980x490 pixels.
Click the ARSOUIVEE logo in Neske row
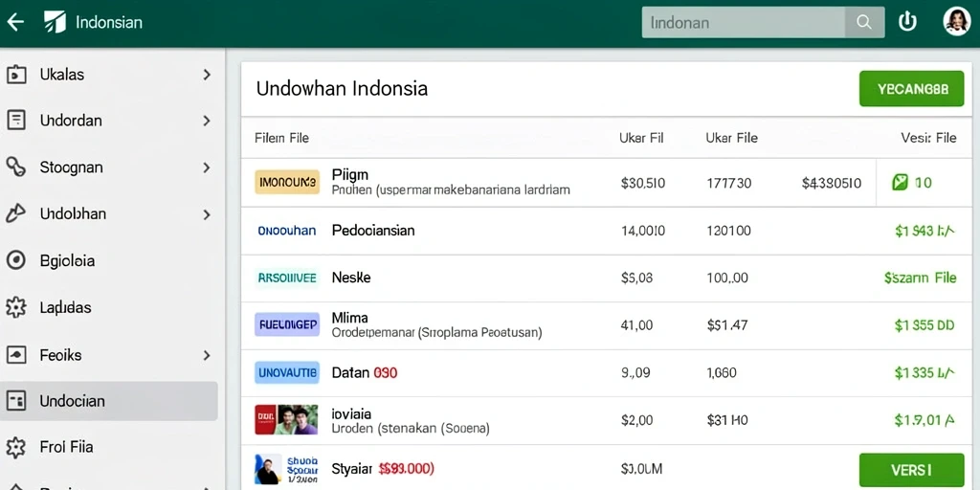tap(287, 278)
